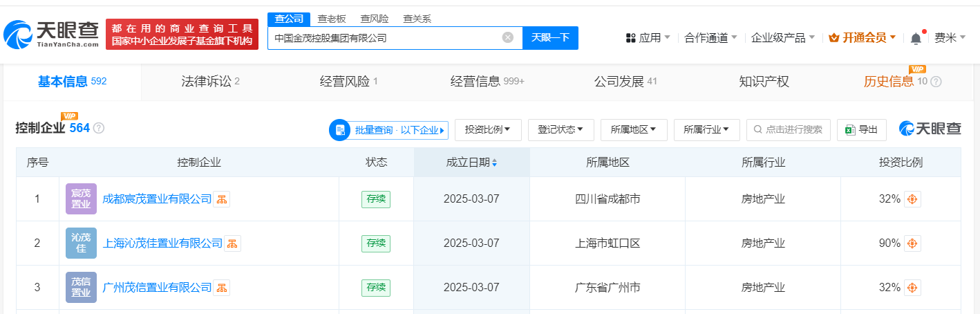
Task: Switch to the 法律诉讼 tab
Action: click(206, 82)
